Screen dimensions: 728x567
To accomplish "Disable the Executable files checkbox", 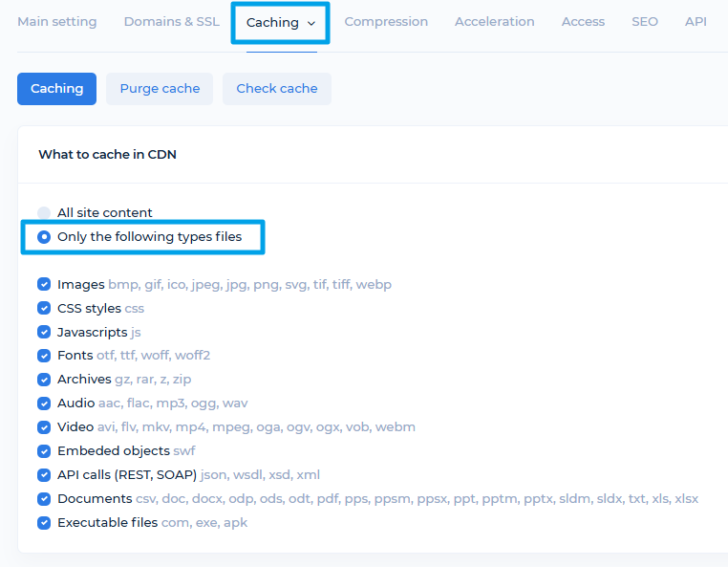I will (x=44, y=523).
